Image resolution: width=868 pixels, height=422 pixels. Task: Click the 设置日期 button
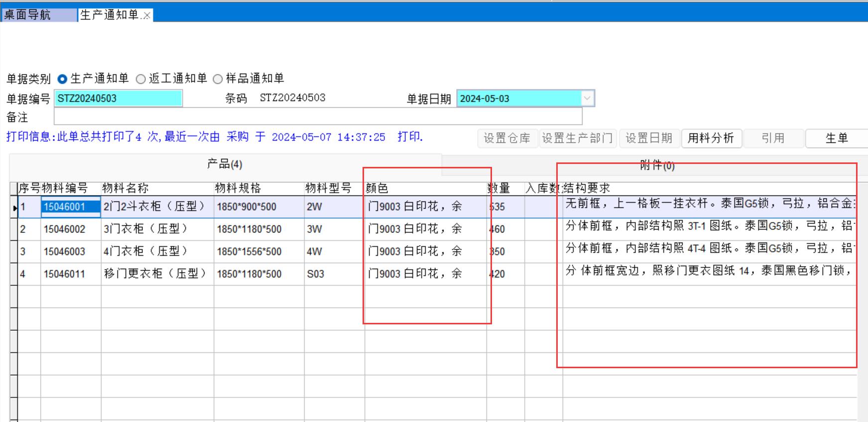649,138
